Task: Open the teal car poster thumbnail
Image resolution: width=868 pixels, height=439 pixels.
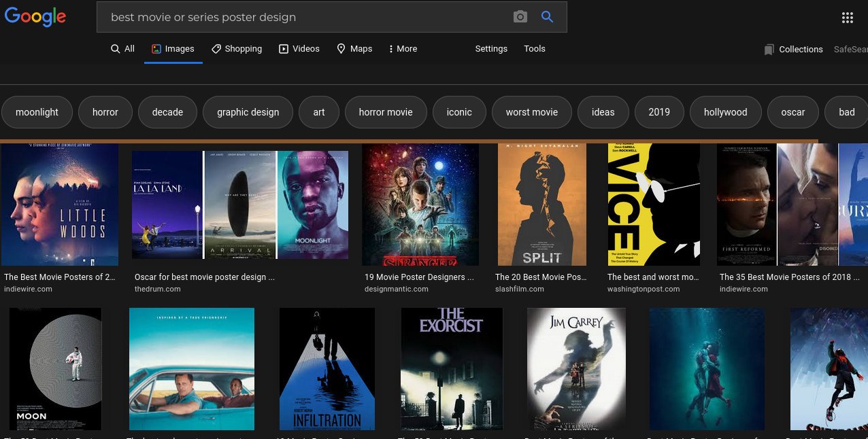Action: (x=192, y=369)
